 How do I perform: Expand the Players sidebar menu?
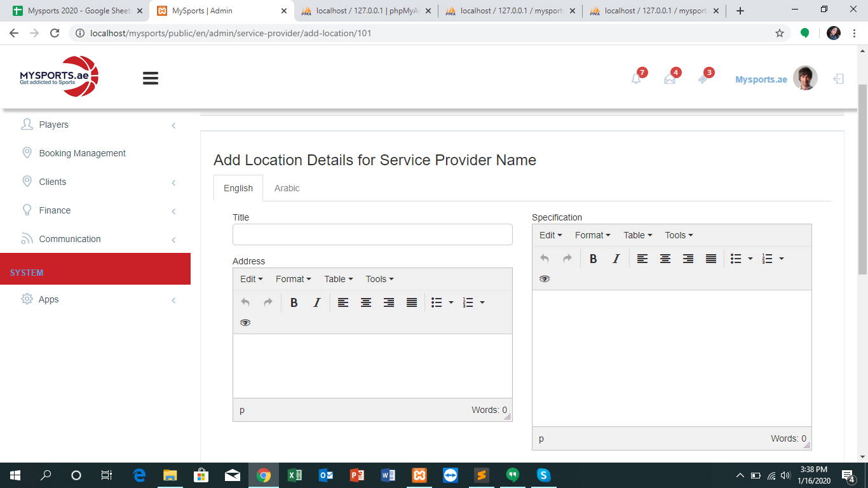tap(54, 125)
